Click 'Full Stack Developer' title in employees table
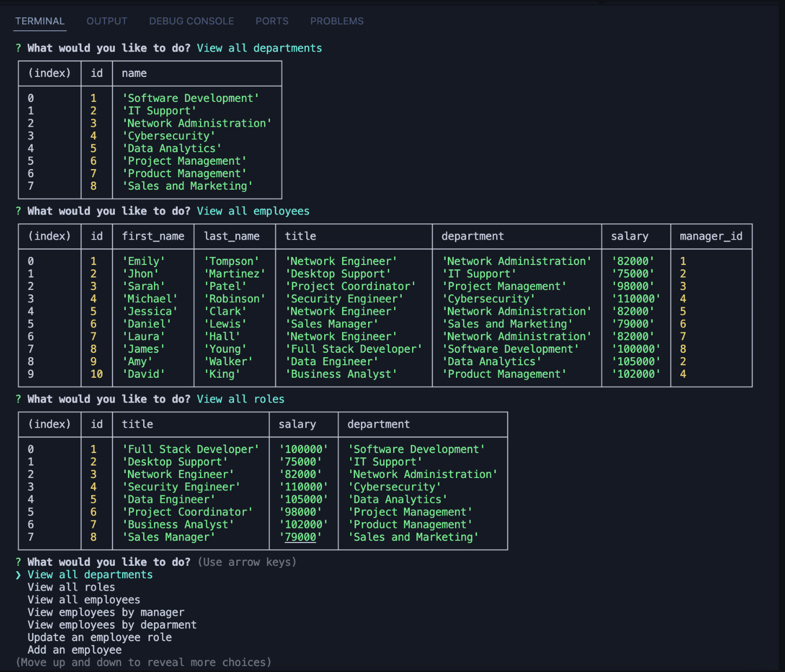Screen dimensions: 785x672 [353, 349]
